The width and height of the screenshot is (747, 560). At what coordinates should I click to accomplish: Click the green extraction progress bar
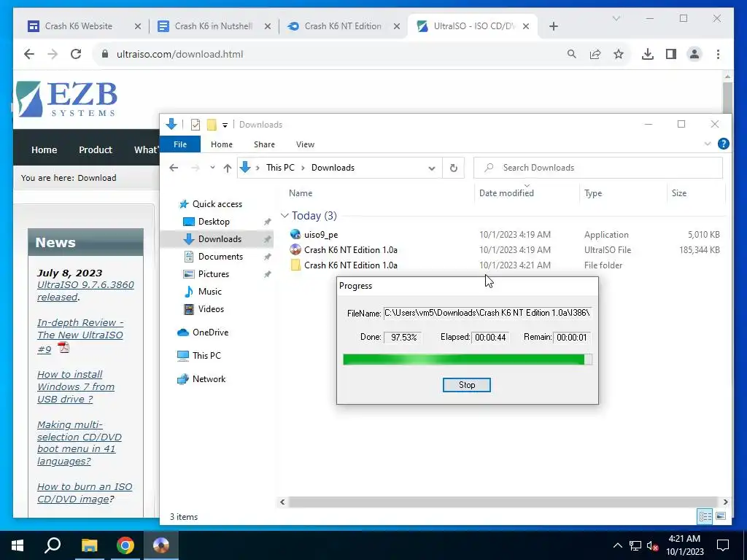468,359
